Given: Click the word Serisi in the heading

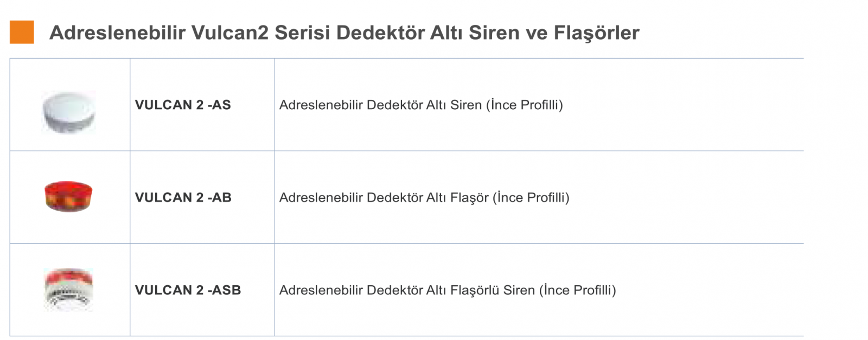Looking at the screenshot, I should [x=303, y=33].
